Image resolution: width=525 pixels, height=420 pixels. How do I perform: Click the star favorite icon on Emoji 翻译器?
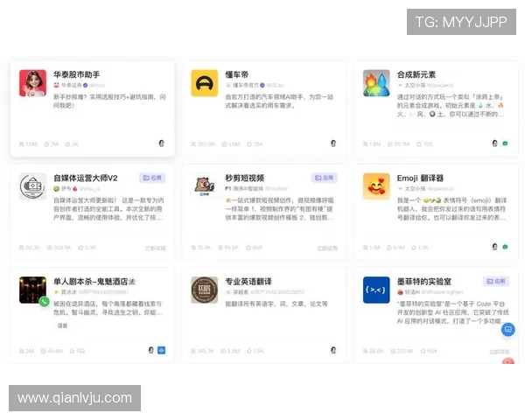click(414, 248)
